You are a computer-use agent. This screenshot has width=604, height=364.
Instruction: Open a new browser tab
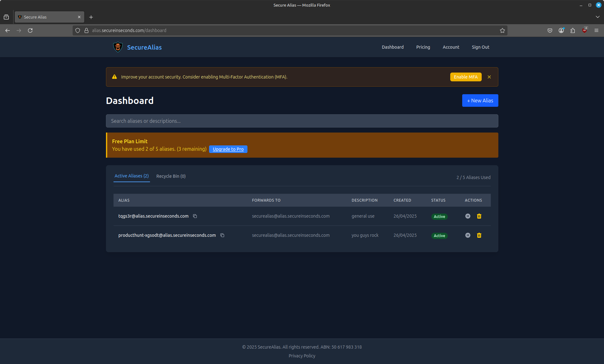pyautogui.click(x=91, y=17)
